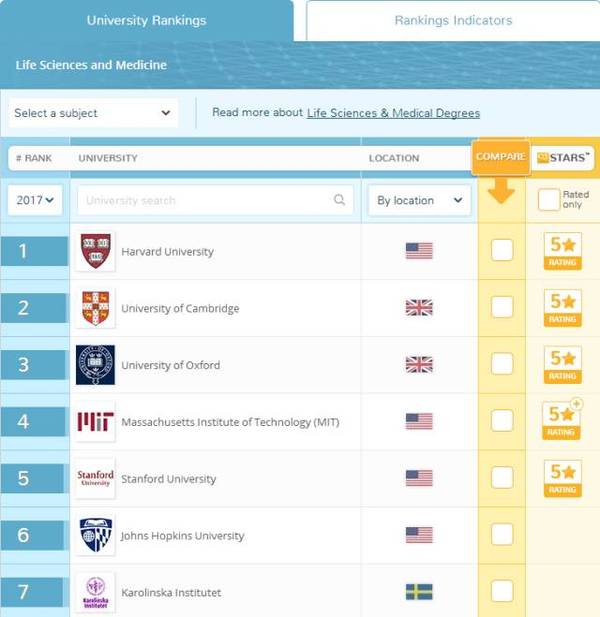Click the UK flag in Oxford's row
Screen dimensions: 600x617
click(419, 364)
